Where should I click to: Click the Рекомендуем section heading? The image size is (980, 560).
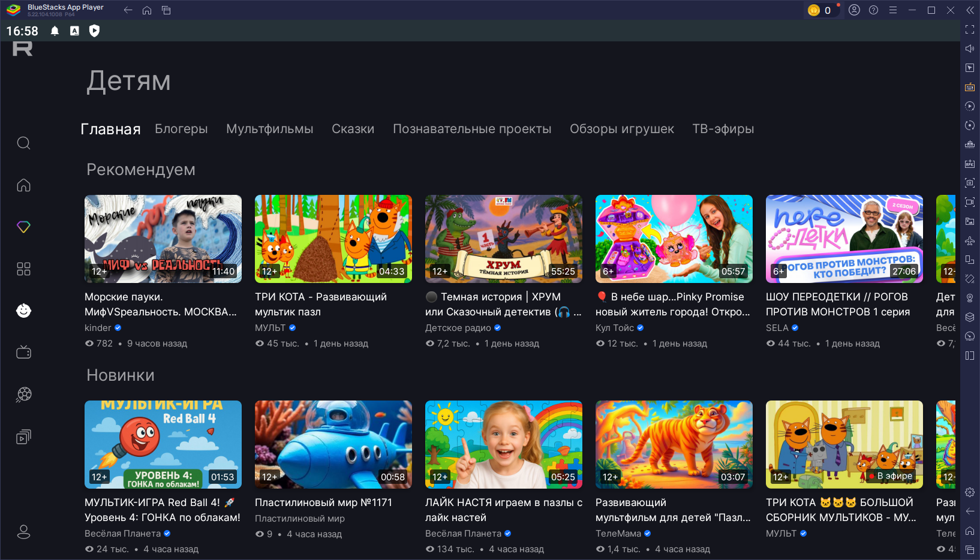click(141, 170)
